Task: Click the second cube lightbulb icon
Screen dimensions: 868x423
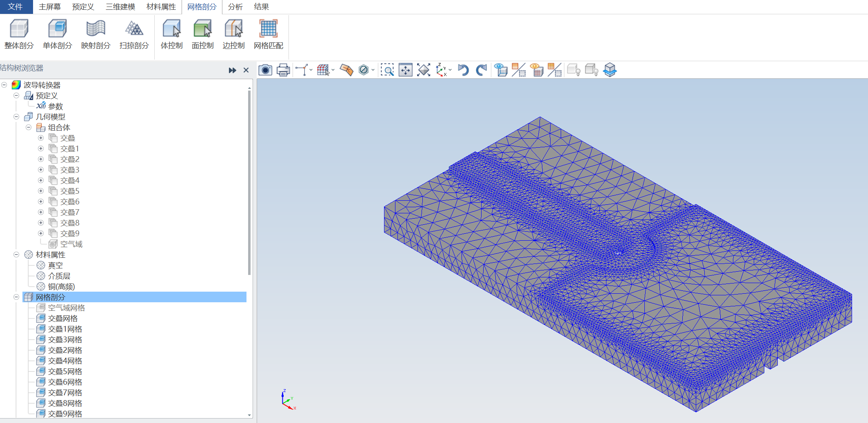Action: pos(592,70)
